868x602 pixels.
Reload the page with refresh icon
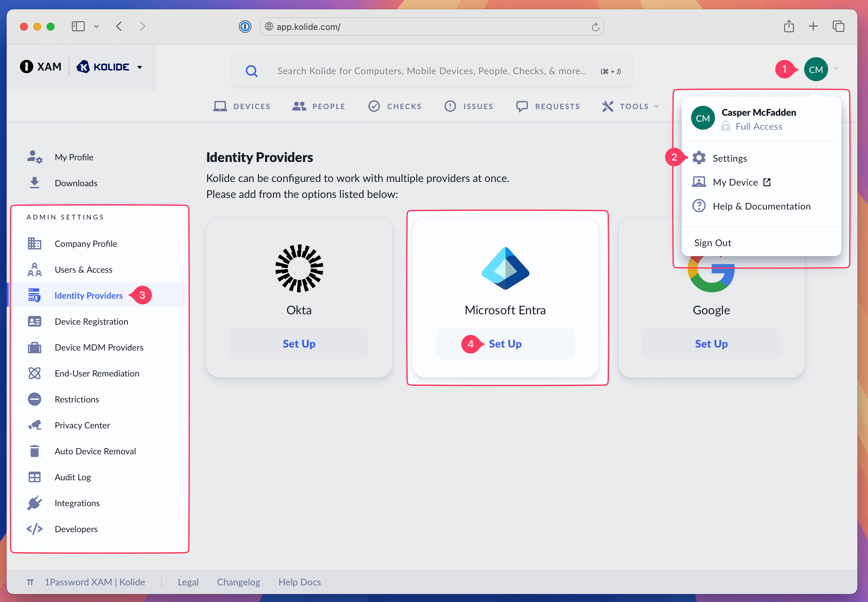pos(595,27)
